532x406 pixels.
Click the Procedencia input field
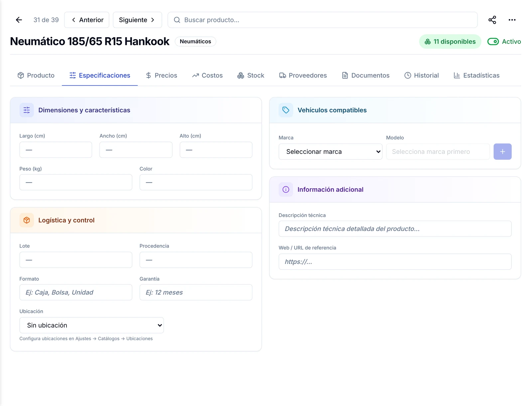196,260
